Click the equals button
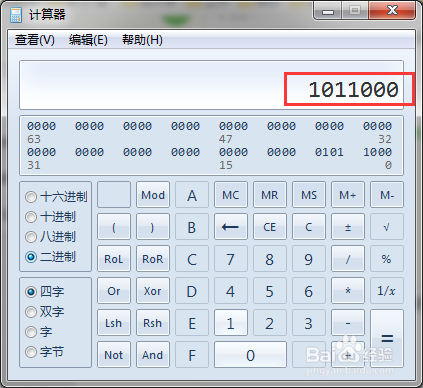 (x=387, y=339)
